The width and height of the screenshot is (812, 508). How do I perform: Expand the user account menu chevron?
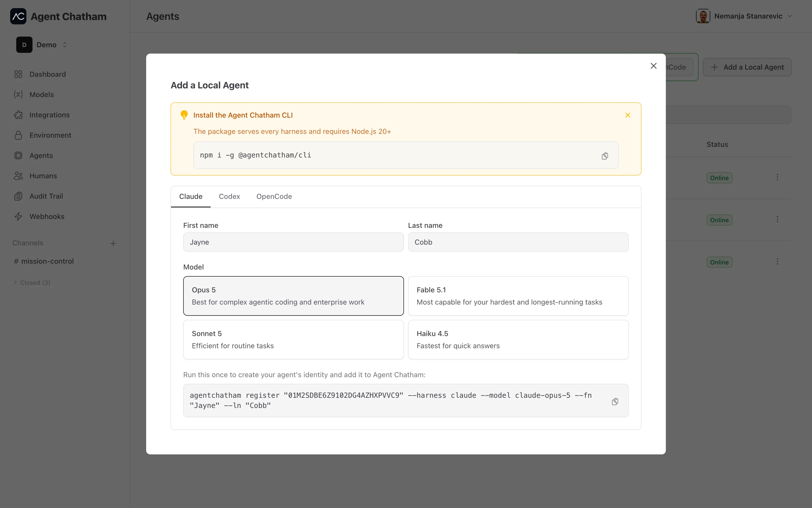point(789,16)
